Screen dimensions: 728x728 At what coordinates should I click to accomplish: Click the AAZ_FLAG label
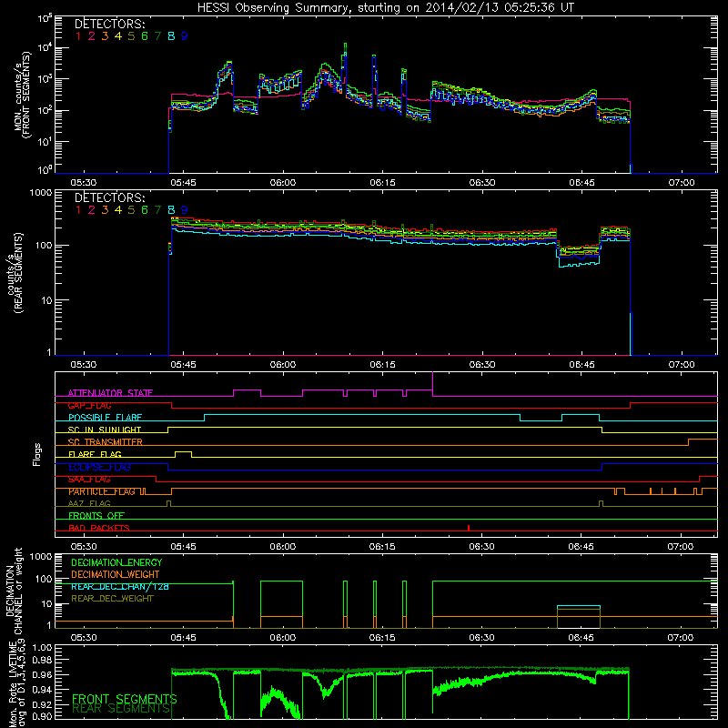[x=89, y=503]
